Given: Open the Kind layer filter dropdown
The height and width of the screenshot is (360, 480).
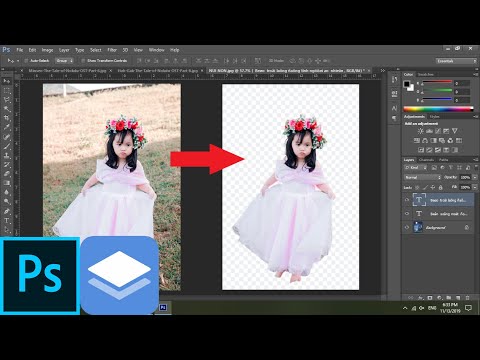Looking at the screenshot, I should point(415,168).
